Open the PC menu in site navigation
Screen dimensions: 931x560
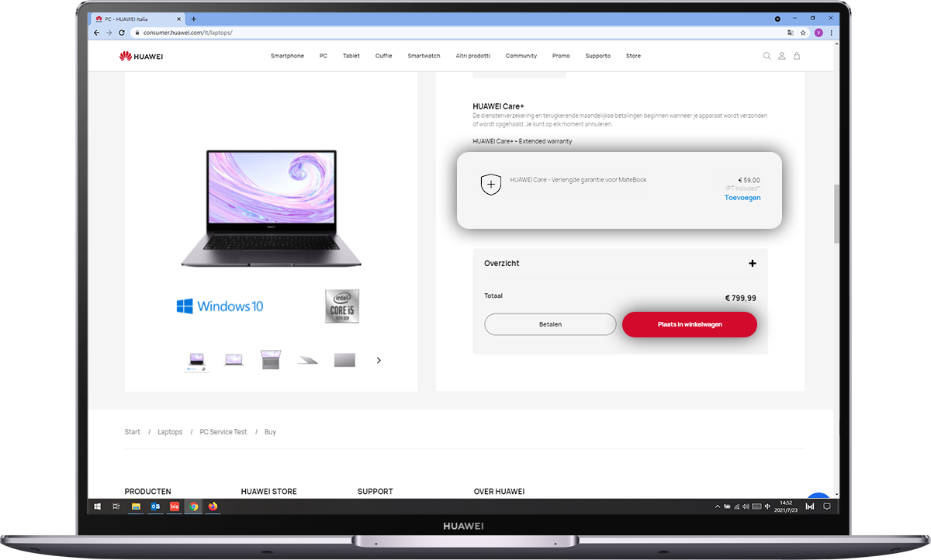(x=324, y=56)
